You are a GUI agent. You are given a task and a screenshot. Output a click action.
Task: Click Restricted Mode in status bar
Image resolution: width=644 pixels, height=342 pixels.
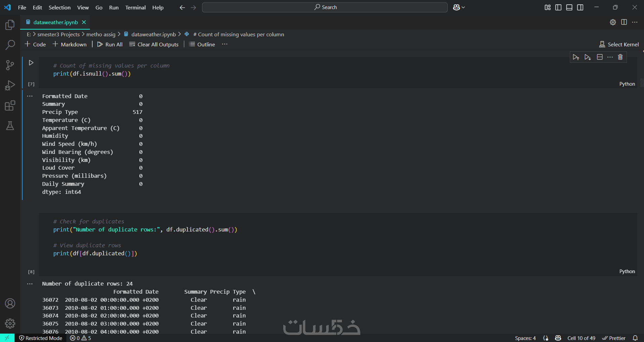click(x=41, y=338)
